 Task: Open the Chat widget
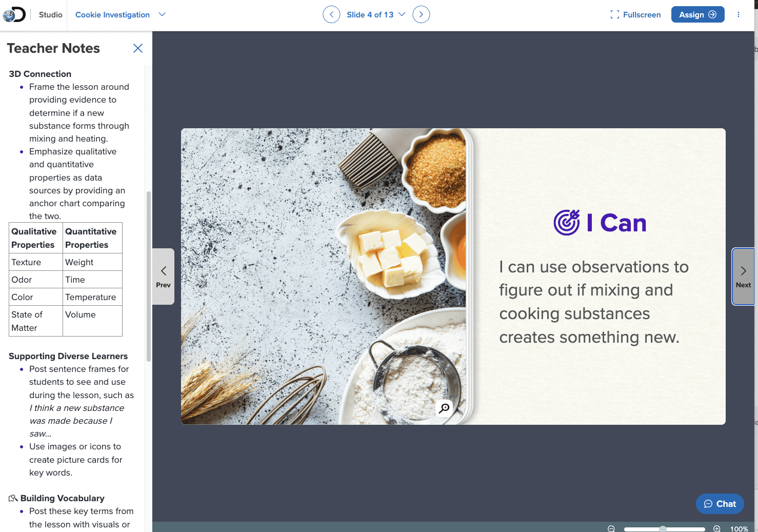(720, 504)
